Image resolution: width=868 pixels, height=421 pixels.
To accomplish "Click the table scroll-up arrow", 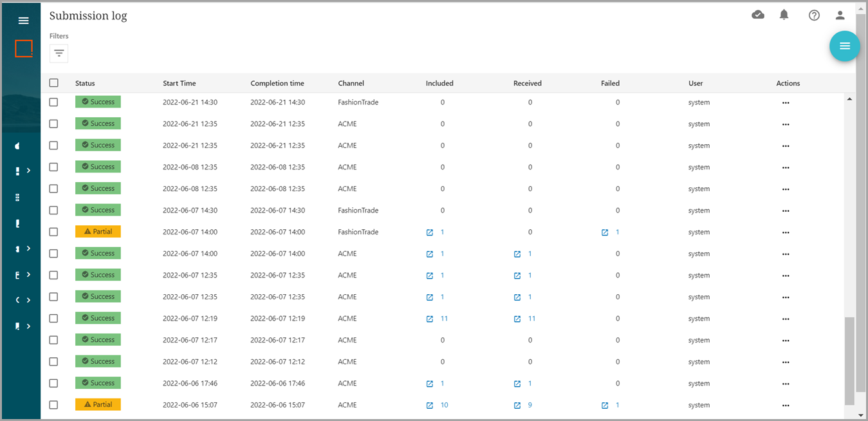I will 849,99.
